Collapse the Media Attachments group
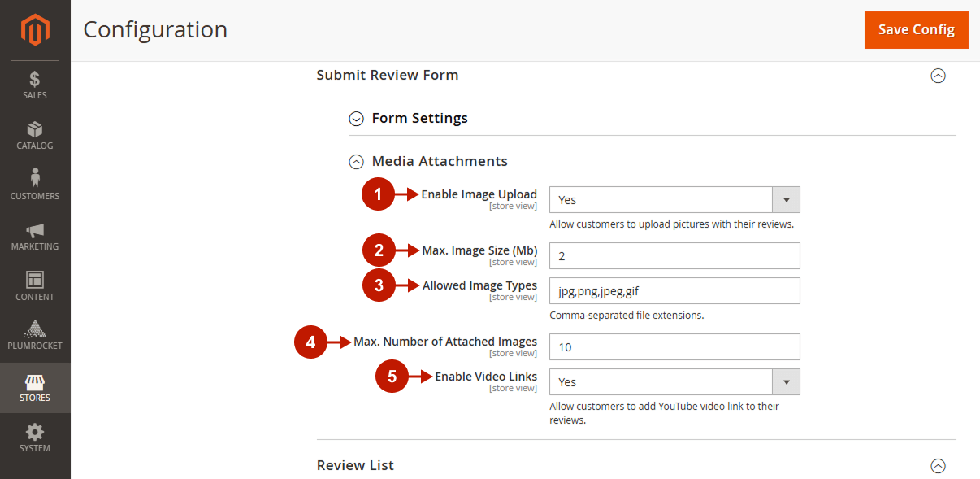The height and width of the screenshot is (479, 980). (356, 162)
